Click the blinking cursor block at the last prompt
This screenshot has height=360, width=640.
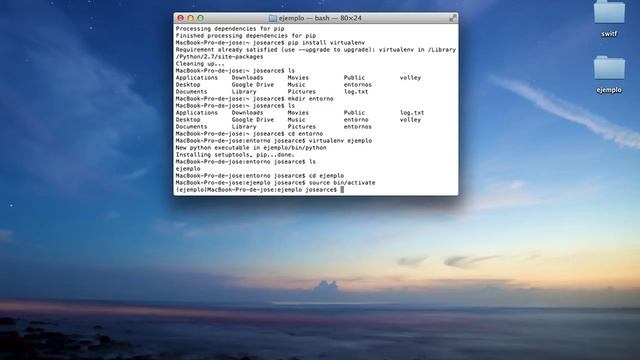[342, 190]
